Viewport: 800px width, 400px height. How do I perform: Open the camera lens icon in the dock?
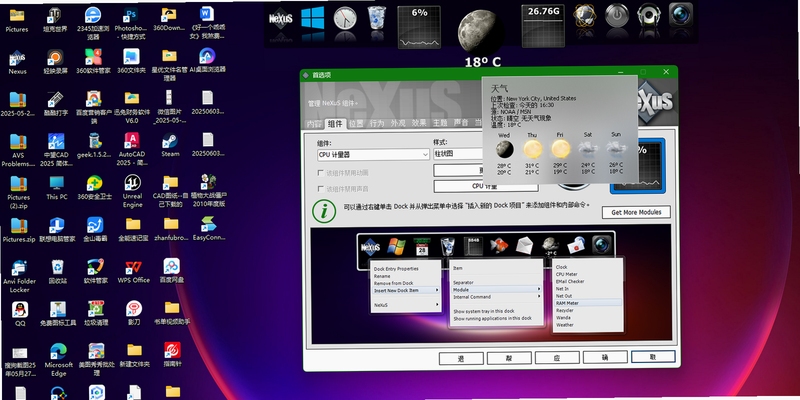(681, 14)
